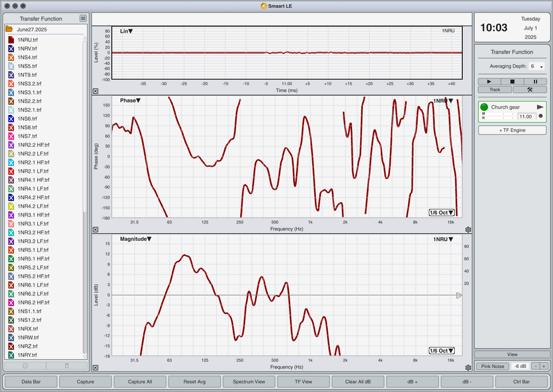The image size is (553, 392).
Task: Toggle visibility icon for 1NS7.trf
Action: [x=11, y=136]
